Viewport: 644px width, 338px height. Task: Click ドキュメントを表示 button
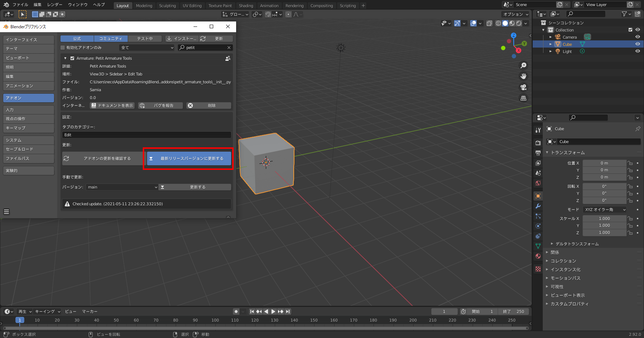pyautogui.click(x=112, y=106)
